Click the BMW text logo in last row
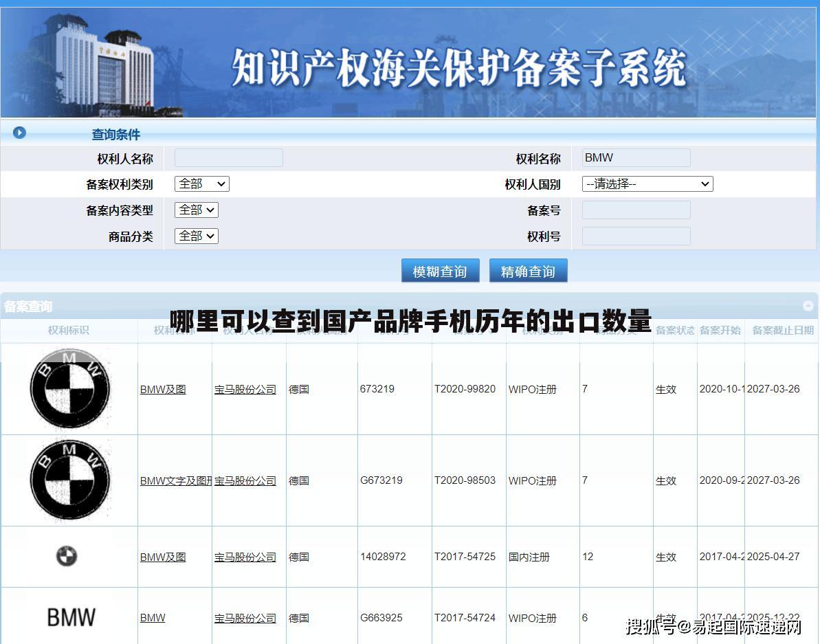820x644 pixels. (x=71, y=617)
